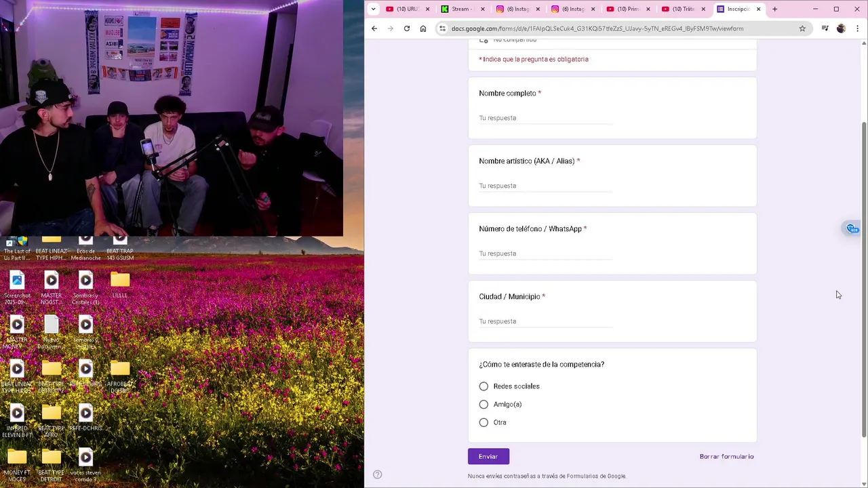Select the Otra radio option

pos(484,422)
